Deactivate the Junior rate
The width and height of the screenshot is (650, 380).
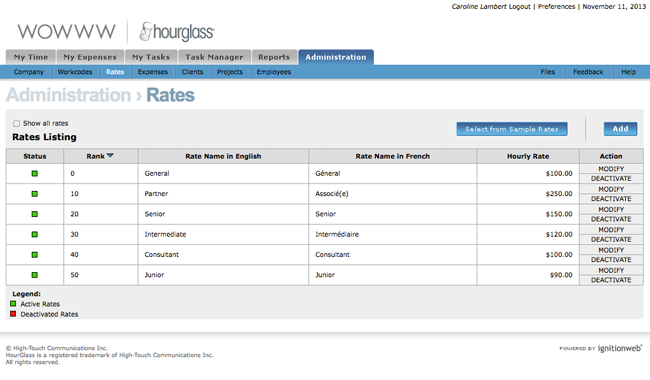tap(611, 280)
